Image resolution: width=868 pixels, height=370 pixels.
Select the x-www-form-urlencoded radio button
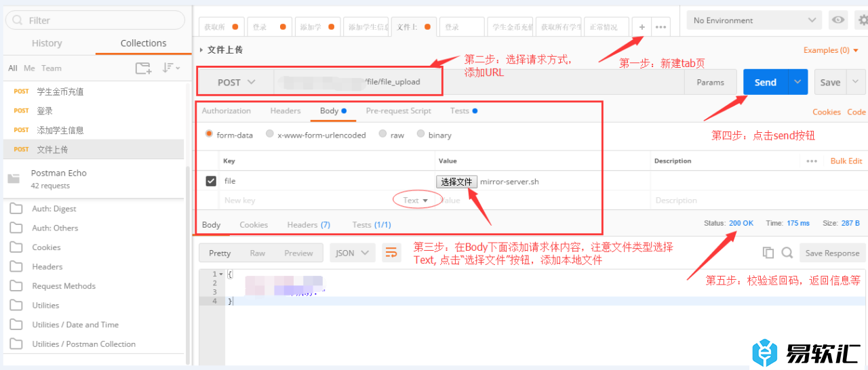coord(270,134)
